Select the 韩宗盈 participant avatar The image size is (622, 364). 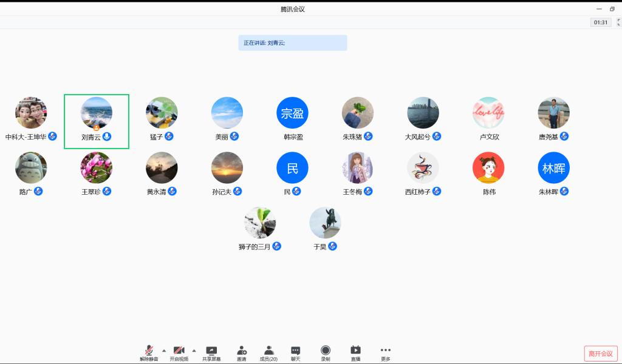(292, 113)
